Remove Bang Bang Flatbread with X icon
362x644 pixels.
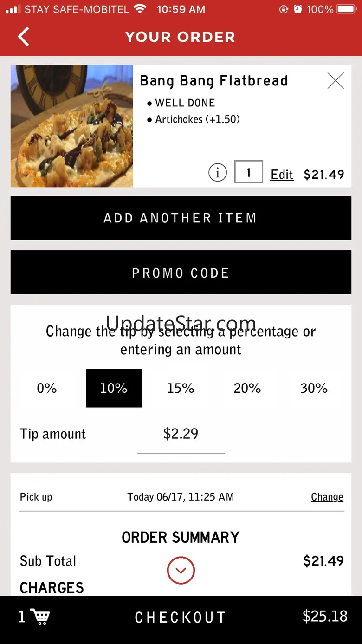(335, 81)
